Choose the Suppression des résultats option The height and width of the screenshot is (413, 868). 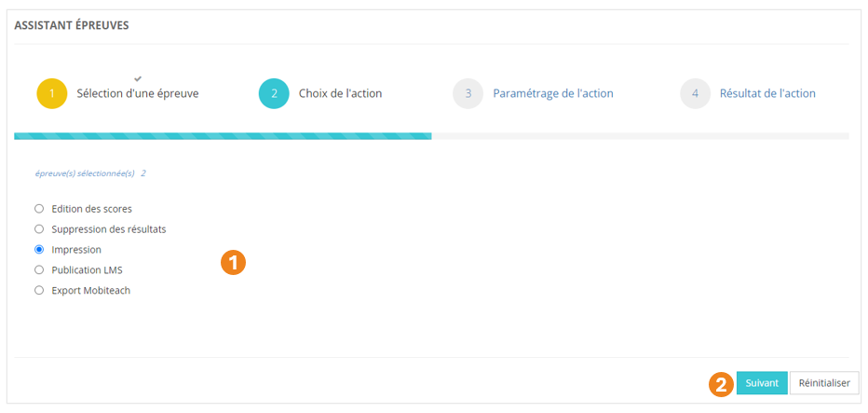point(39,229)
